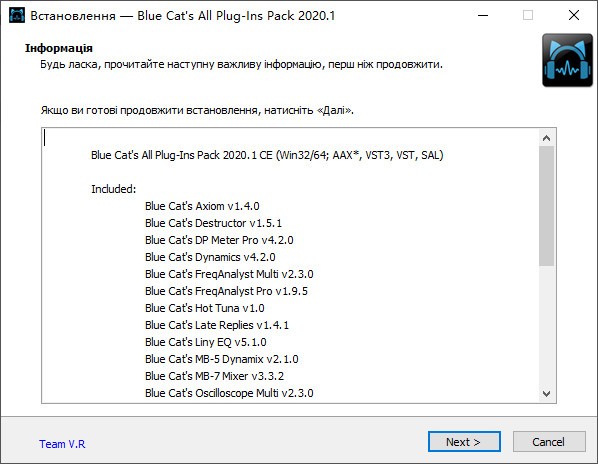
Task: Click the empty scrollbar track below thumb
Action: click(547, 326)
